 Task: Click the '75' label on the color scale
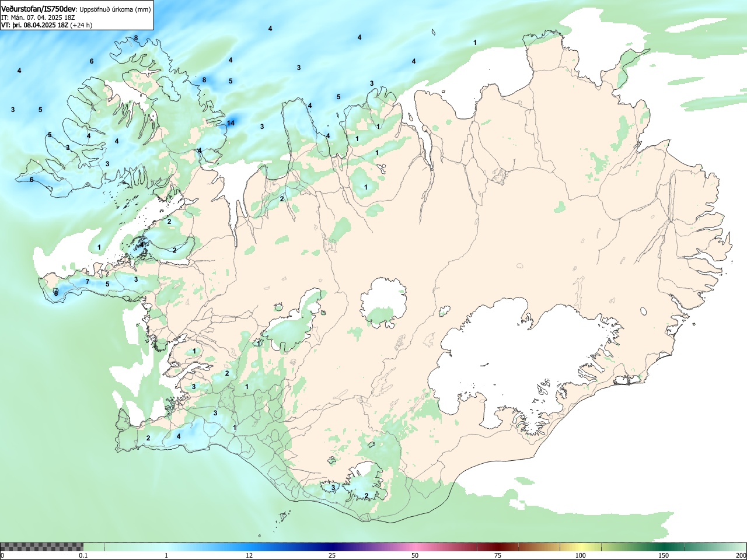click(x=498, y=555)
